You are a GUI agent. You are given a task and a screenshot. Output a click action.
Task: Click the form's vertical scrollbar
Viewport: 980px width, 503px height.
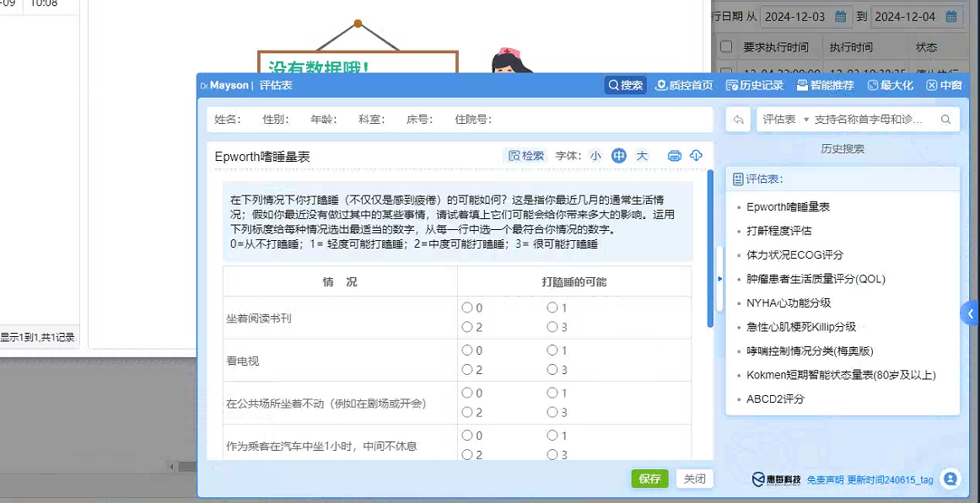[x=710, y=249]
